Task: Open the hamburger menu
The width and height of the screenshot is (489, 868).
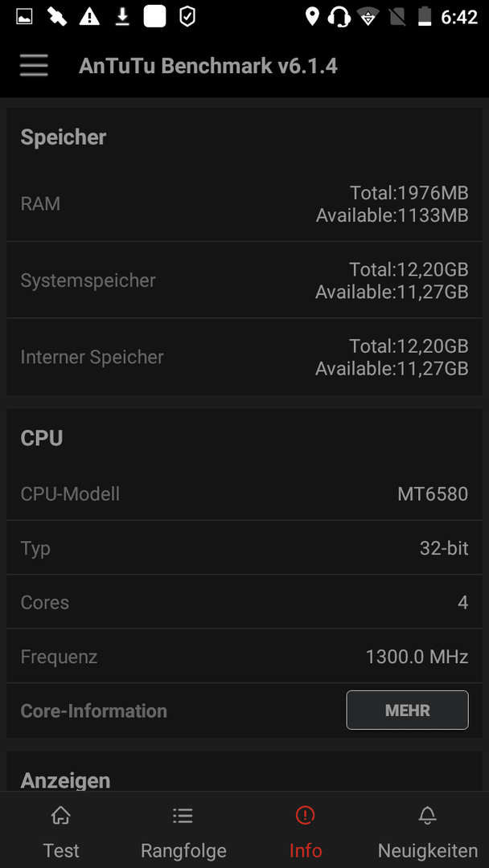Action: [34, 66]
